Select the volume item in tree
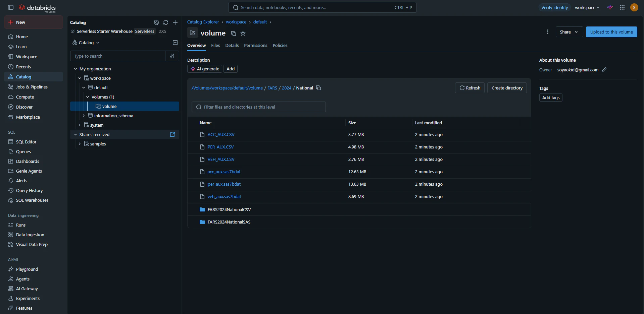Image resolution: width=644 pixels, height=314 pixels. [x=125, y=106]
